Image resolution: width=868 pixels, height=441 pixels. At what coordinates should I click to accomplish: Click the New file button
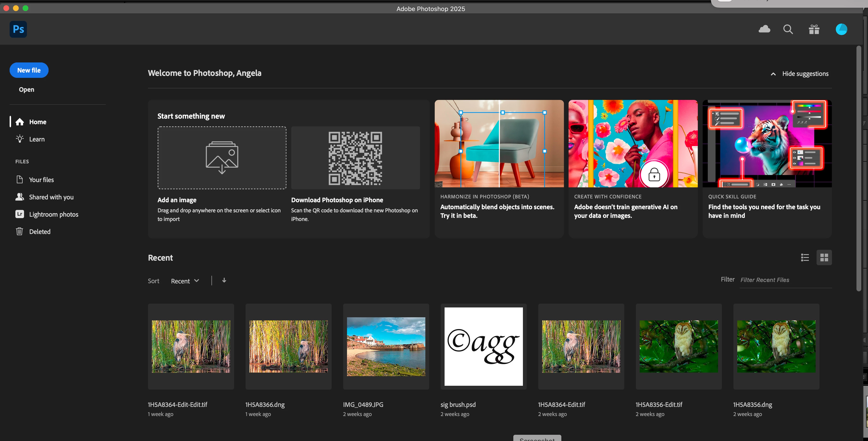(x=29, y=70)
